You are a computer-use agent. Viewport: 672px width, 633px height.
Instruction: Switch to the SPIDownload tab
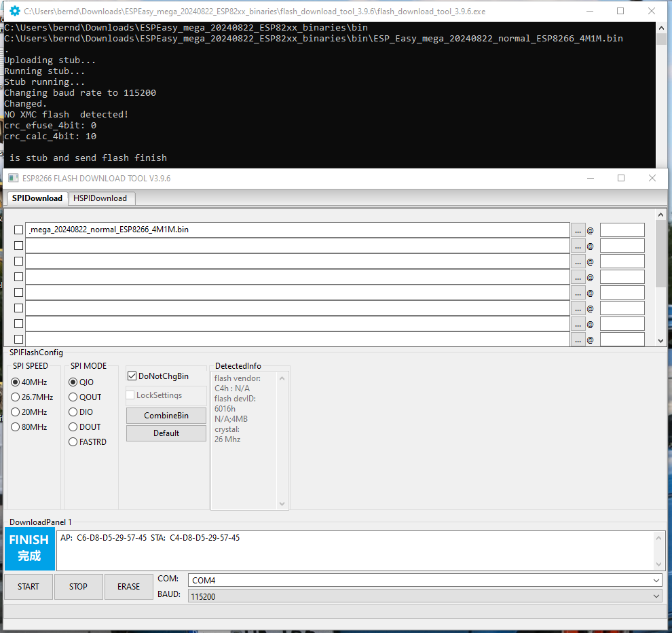tap(37, 198)
